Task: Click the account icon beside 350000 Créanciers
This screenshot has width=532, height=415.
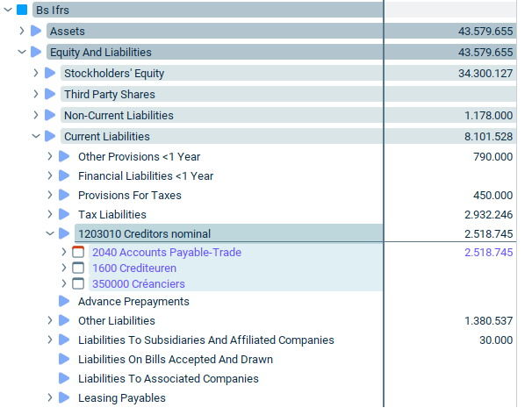Action: point(78,283)
